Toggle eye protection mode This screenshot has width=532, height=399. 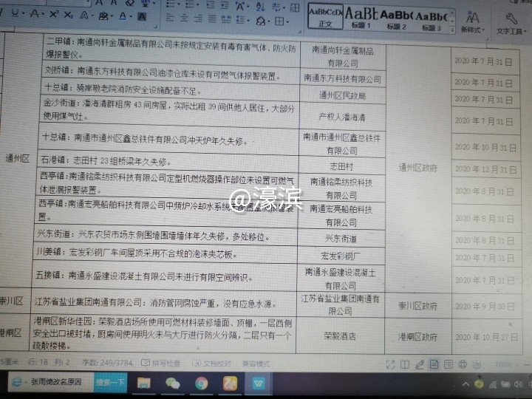coord(477,365)
